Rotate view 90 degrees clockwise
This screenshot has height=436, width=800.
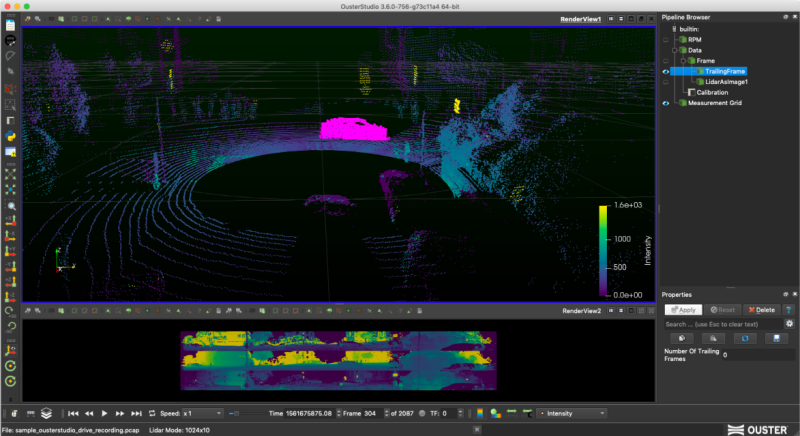click(10, 311)
